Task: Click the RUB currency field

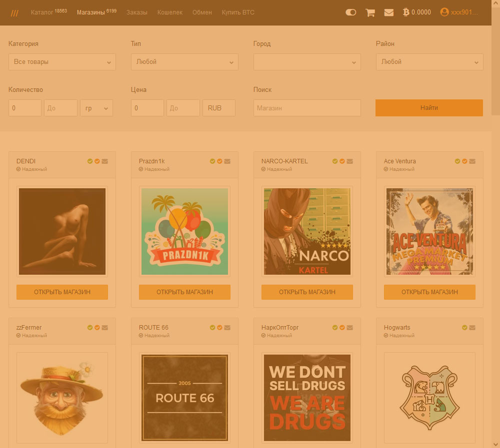Action: click(219, 108)
